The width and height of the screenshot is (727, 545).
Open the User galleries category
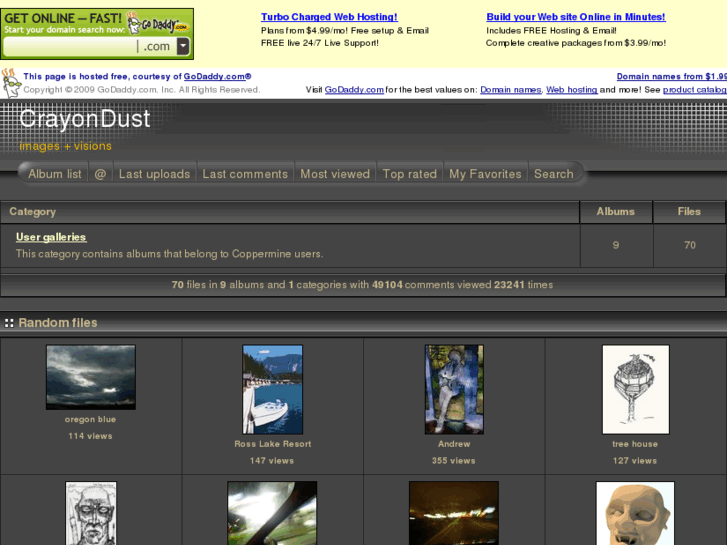[x=51, y=237]
